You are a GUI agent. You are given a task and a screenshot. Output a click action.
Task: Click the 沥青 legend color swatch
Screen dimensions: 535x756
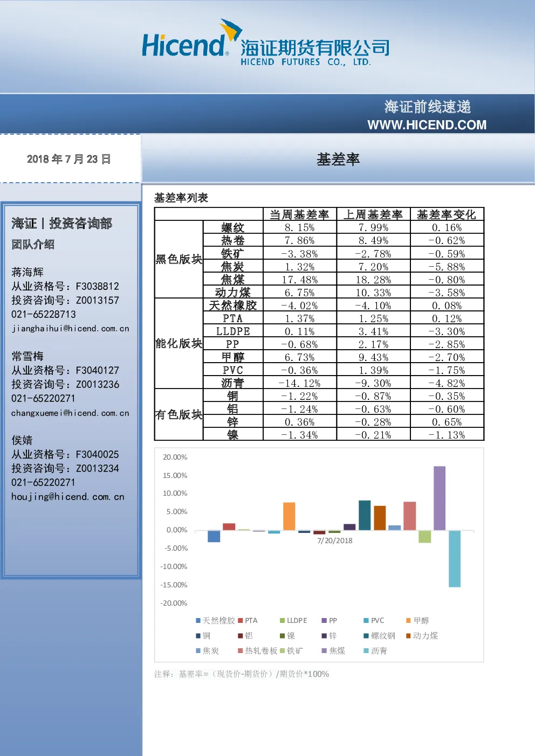(x=366, y=651)
